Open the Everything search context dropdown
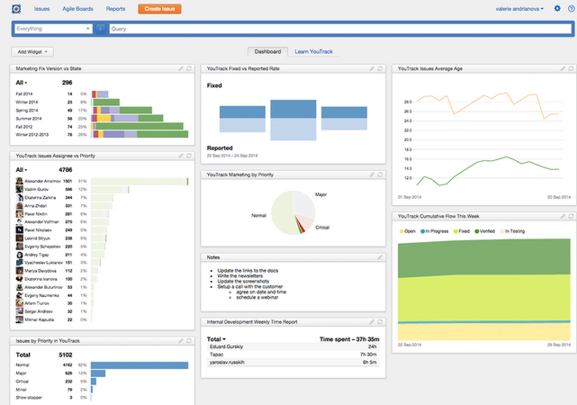 (53, 29)
